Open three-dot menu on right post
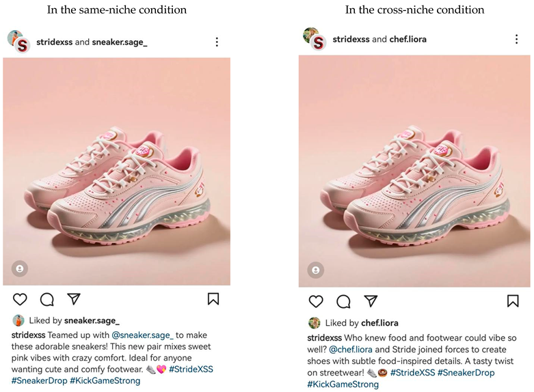 click(517, 40)
